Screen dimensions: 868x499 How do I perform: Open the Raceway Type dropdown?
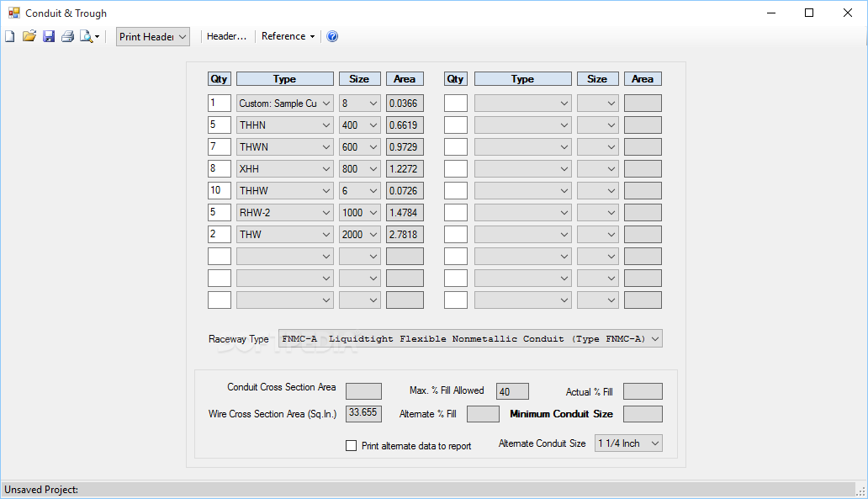pos(470,338)
